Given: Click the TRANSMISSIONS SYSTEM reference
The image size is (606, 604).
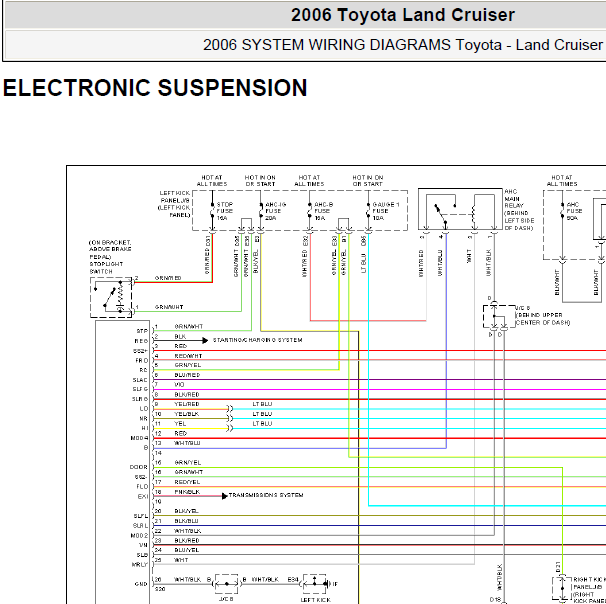Looking at the screenshot, I should tap(266, 495).
